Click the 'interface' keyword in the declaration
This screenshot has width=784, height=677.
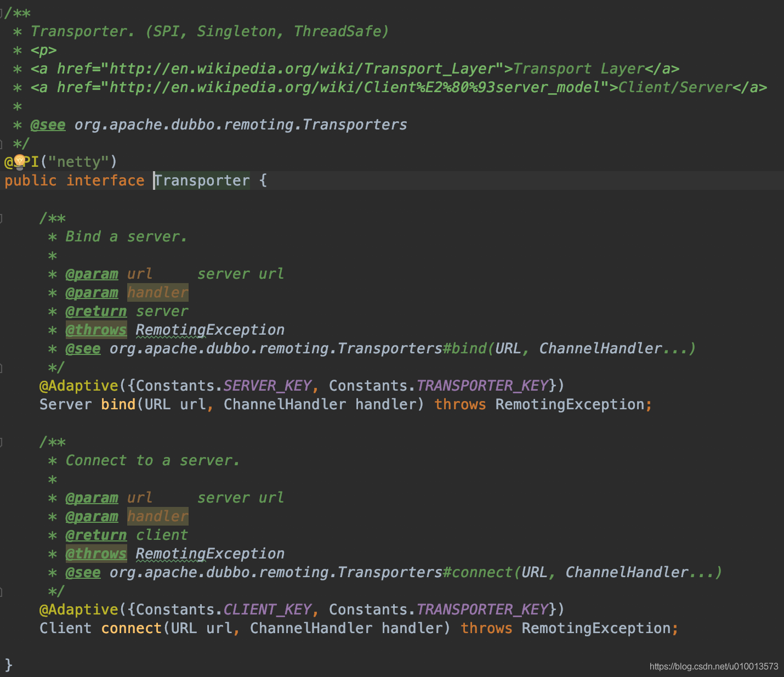click(x=105, y=180)
